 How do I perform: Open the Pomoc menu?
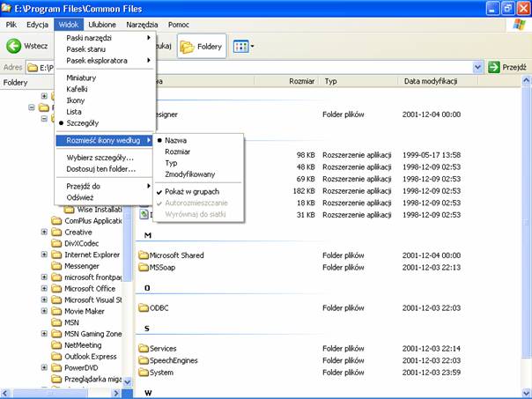[x=179, y=25]
